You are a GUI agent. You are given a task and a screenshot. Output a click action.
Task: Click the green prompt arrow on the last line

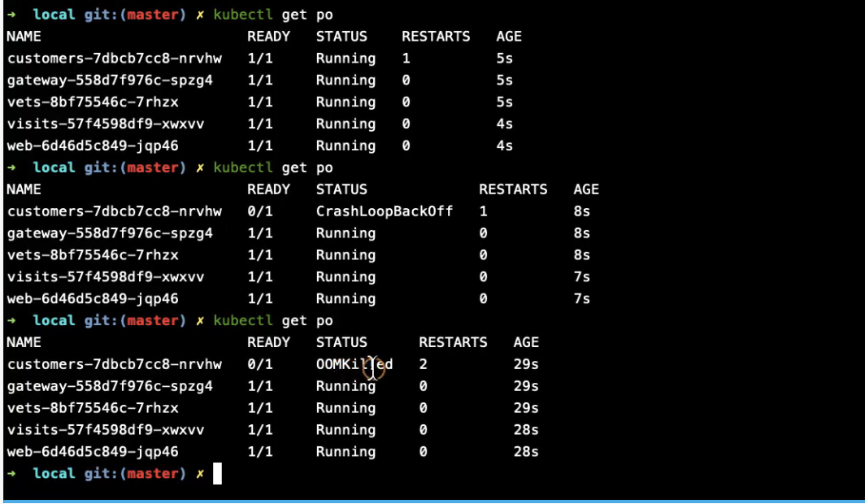point(12,473)
